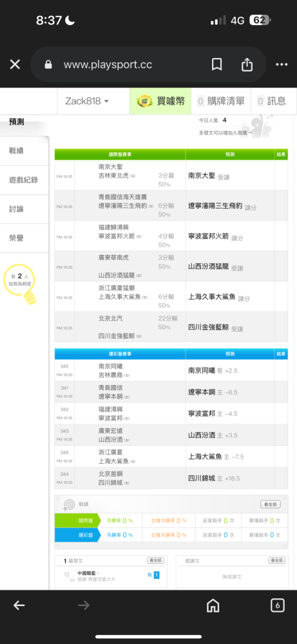297x644 pixels.
Task: Open the 中國職籃 post link
Action: 88,573
